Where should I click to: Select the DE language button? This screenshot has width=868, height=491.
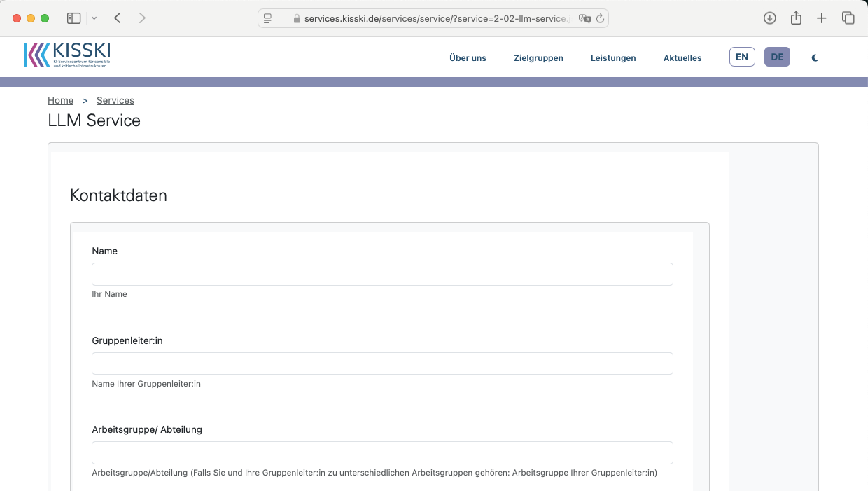coord(777,57)
